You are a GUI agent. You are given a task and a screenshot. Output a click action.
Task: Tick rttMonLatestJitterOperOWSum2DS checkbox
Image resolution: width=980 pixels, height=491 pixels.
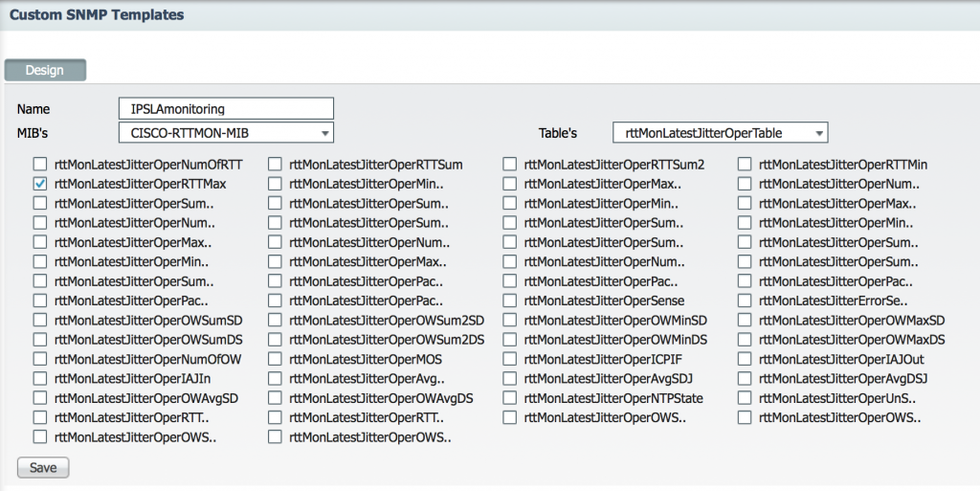[x=275, y=340]
